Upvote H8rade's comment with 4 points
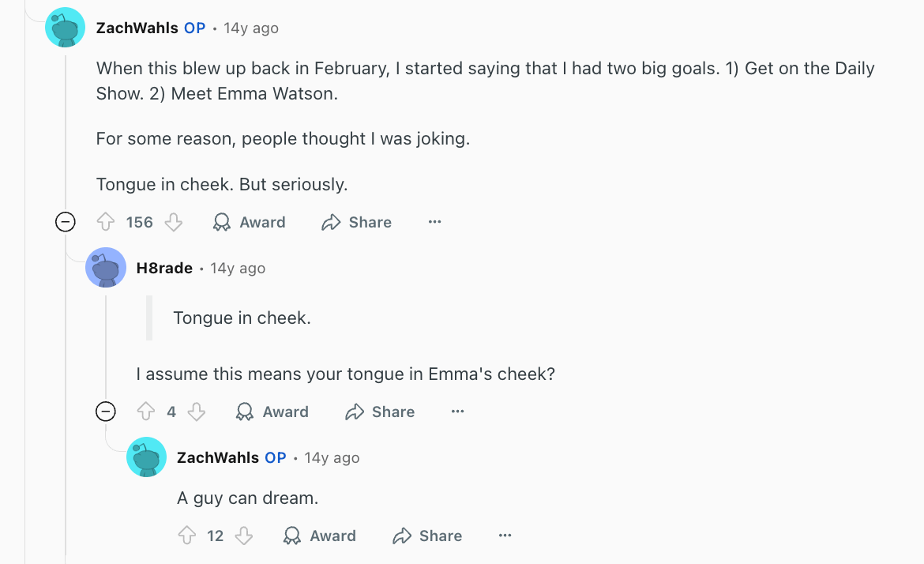 pyautogui.click(x=146, y=412)
